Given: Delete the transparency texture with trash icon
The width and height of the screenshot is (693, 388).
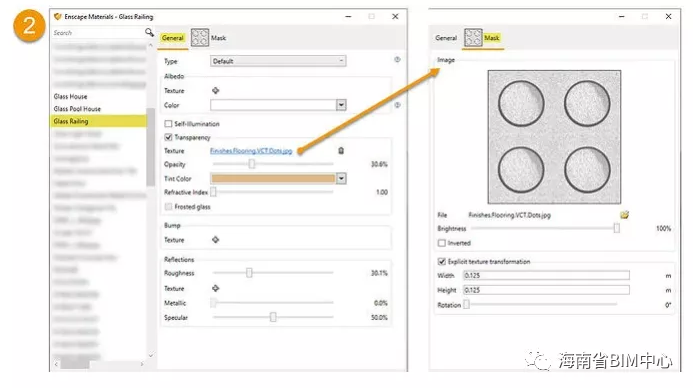Looking at the screenshot, I should coord(341,151).
